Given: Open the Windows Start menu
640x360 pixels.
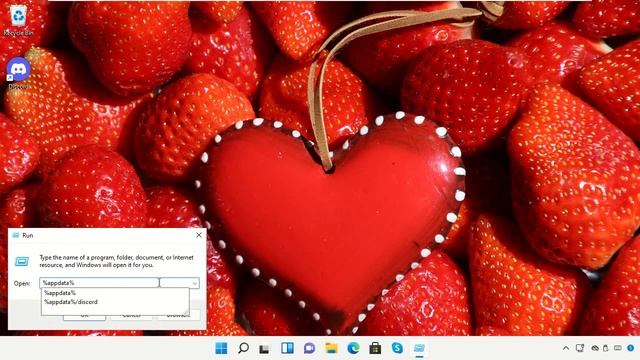Looking at the screenshot, I should click(221, 348).
